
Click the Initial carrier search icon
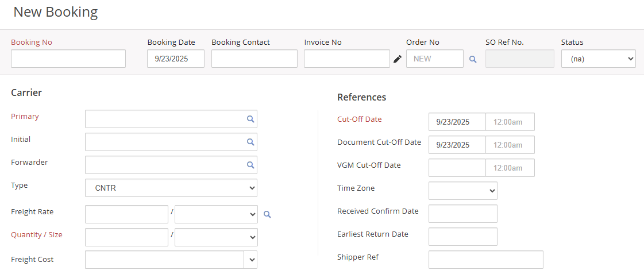pos(250,142)
